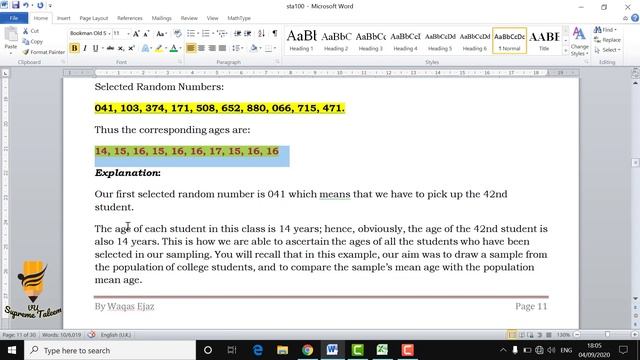Decrease paragraph indent
This screenshot has height=360, width=640.
(237, 34)
